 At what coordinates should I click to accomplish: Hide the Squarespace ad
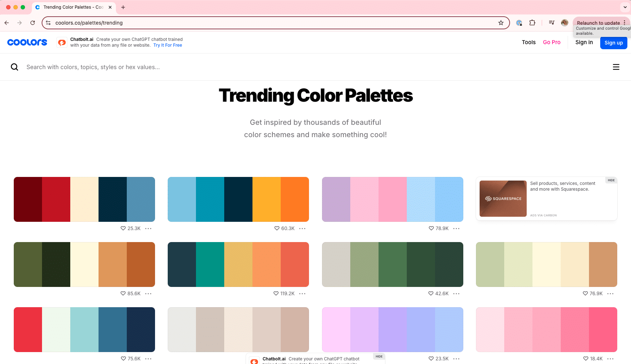click(x=611, y=180)
